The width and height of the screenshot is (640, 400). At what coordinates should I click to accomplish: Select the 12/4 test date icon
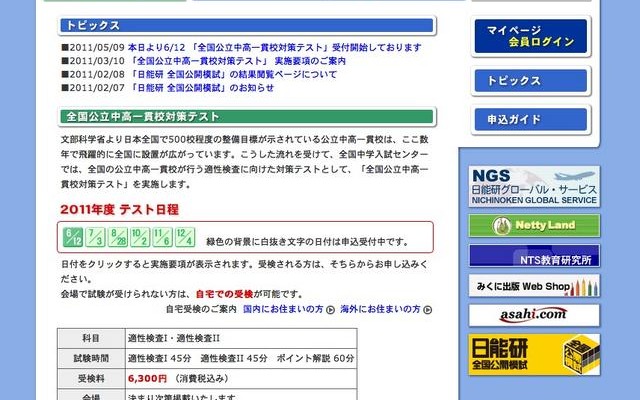click(185, 237)
